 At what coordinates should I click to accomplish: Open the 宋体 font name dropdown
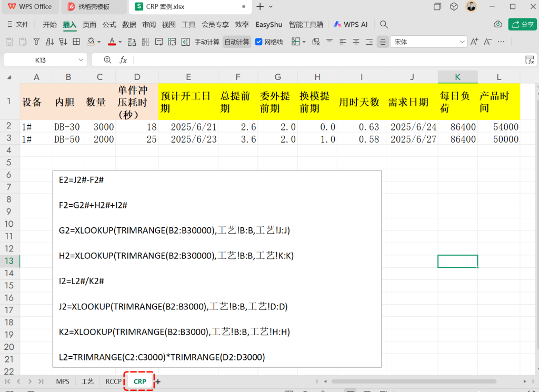462,42
